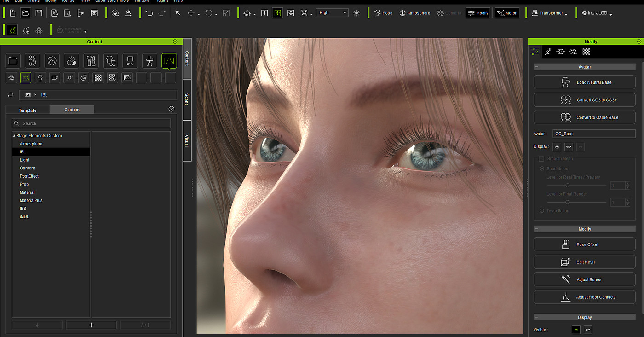Open the vertical Scene tab

coord(187,100)
